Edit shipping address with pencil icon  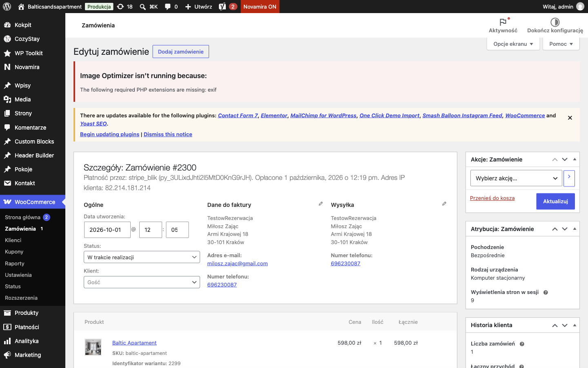(444, 204)
